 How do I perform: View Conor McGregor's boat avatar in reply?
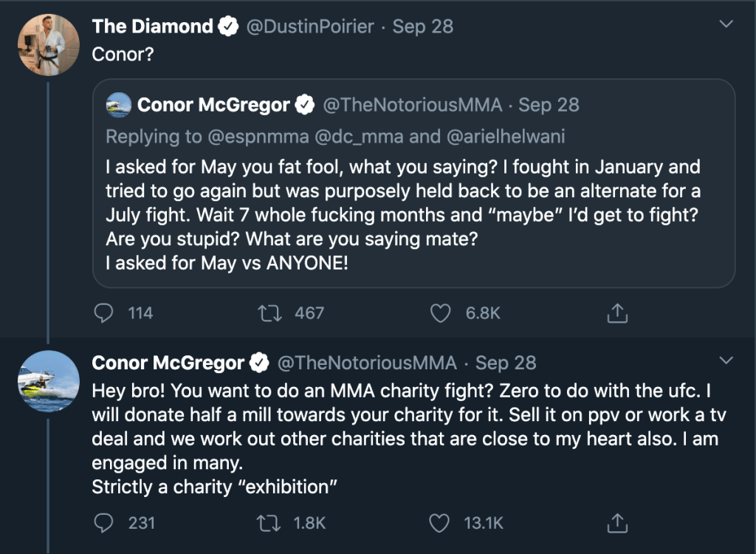[48, 380]
